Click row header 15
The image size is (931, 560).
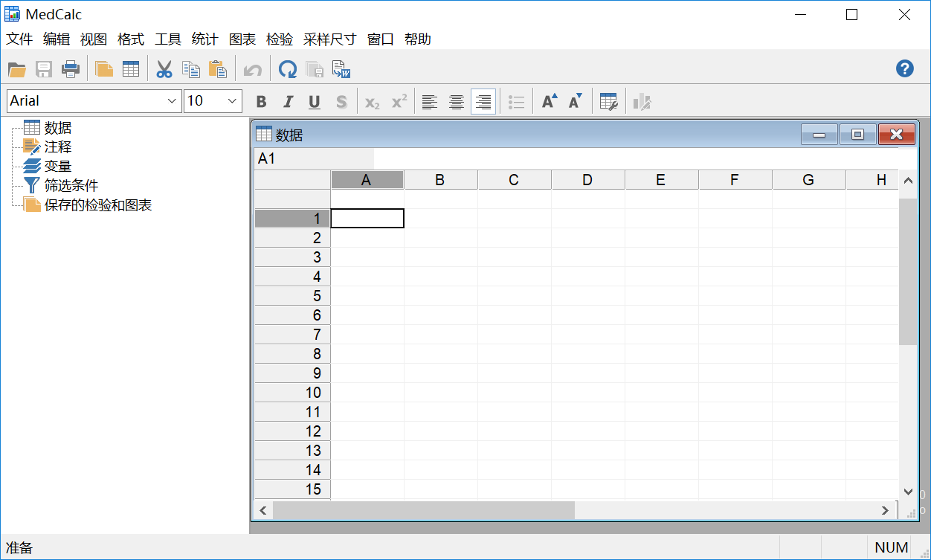click(292, 489)
